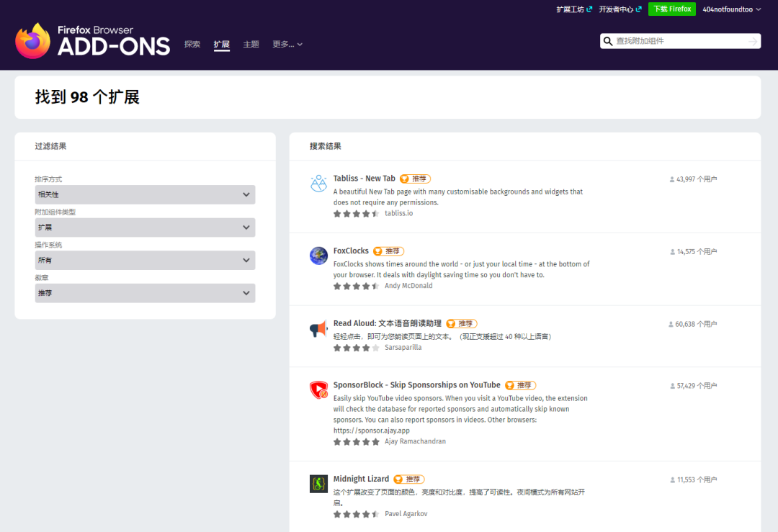Click the 找到 98 个扩展 heading
This screenshot has height=532, width=778.
[x=87, y=97]
